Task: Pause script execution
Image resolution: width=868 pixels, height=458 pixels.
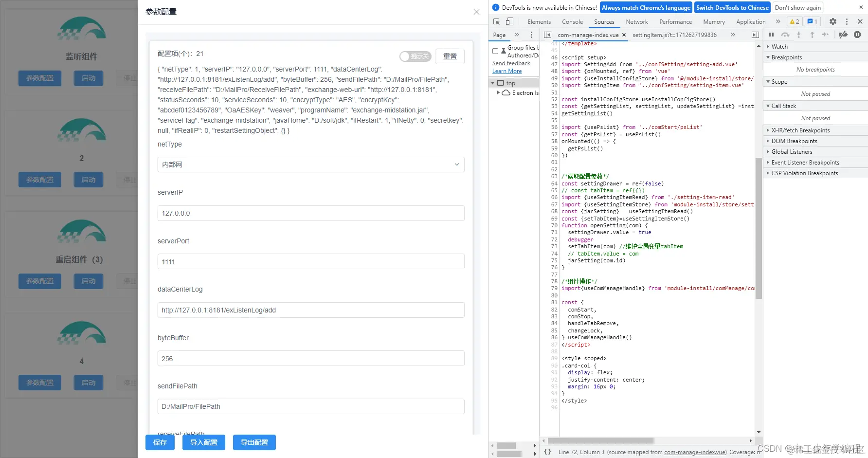Action: tap(771, 35)
